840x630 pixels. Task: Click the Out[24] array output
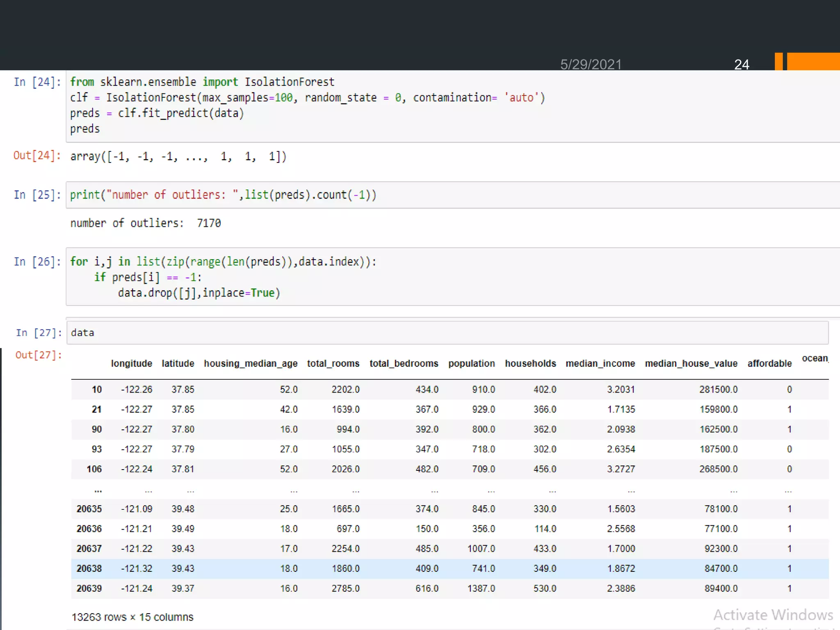point(178,156)
